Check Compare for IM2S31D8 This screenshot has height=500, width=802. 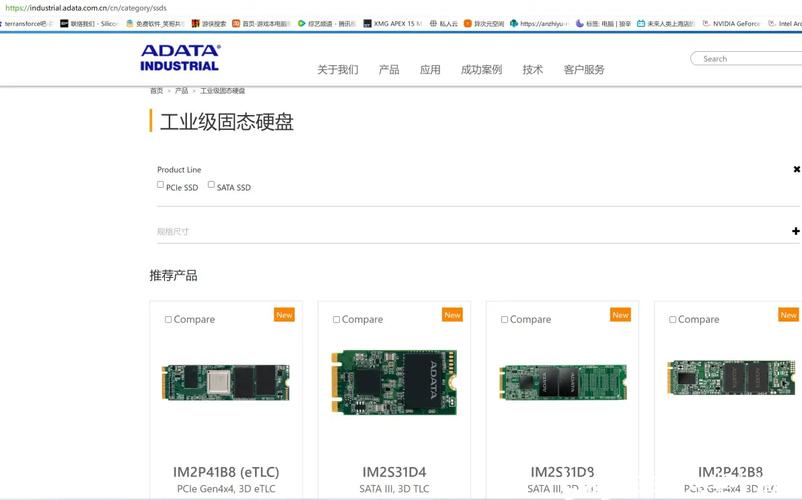(504, 320)
